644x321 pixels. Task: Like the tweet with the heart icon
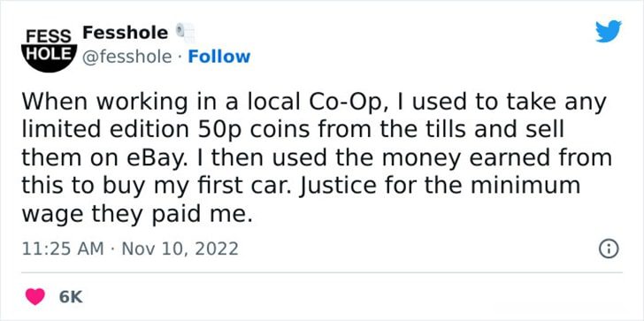pyautogui.click(x=35, y=297)
